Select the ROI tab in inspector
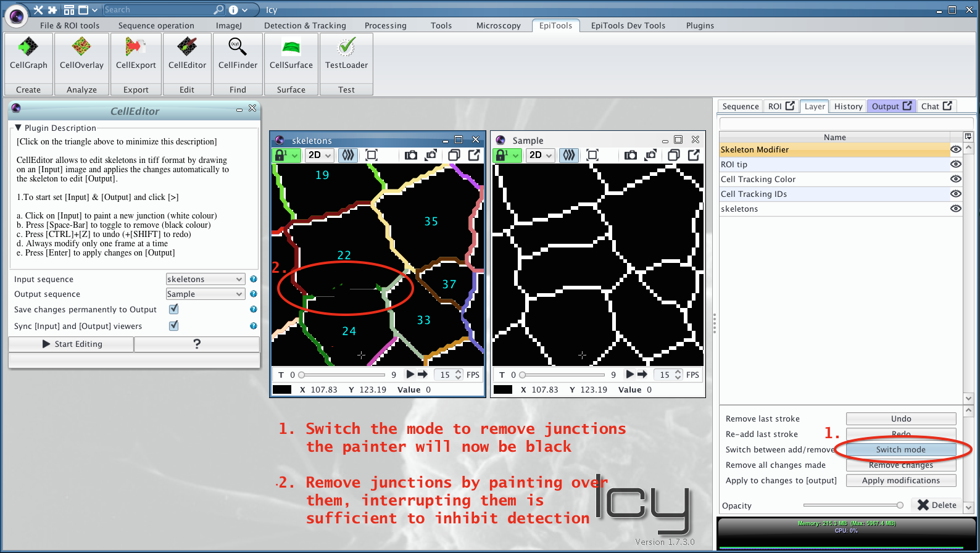Viewport: 980px width, 553px height. pyautogui.click(x=781, y=106)
